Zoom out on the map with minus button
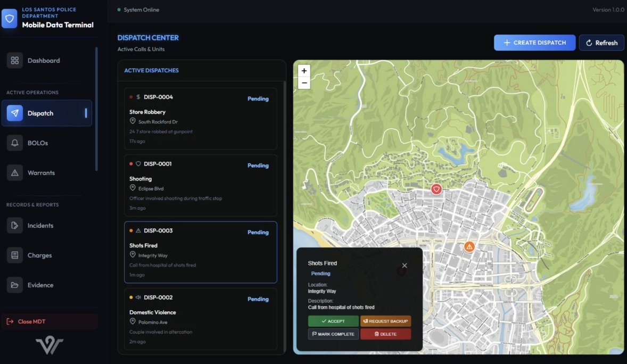The width and height of the screenshot is (627, 364). tap(304, 83)
